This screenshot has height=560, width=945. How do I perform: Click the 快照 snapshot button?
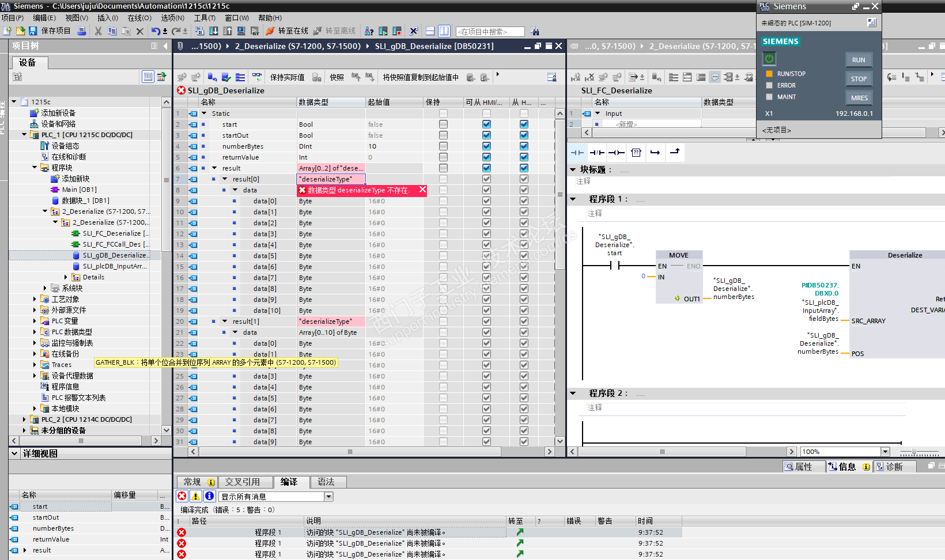pos(337,77)
